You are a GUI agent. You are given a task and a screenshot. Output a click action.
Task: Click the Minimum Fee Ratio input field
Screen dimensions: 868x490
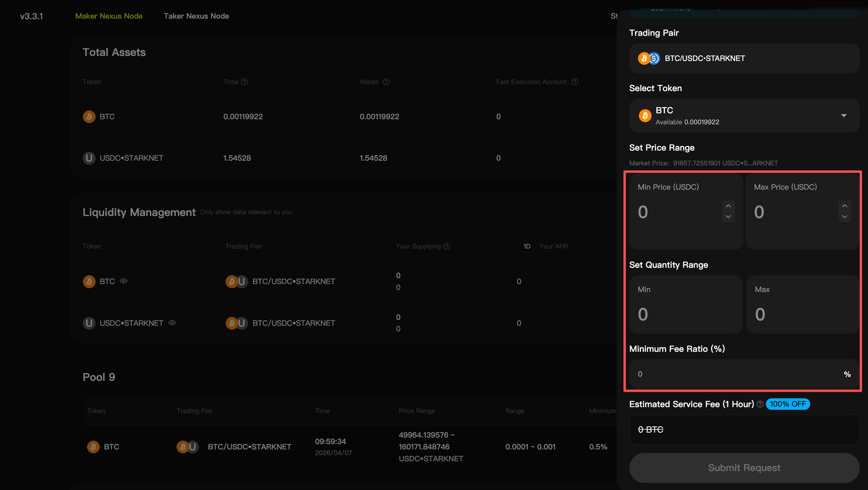tap(744, 374)
